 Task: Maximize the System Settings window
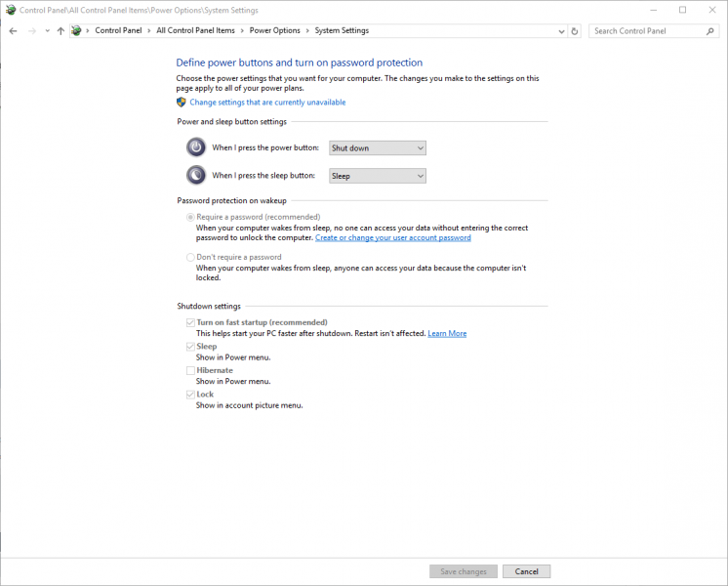coord(682,10)
